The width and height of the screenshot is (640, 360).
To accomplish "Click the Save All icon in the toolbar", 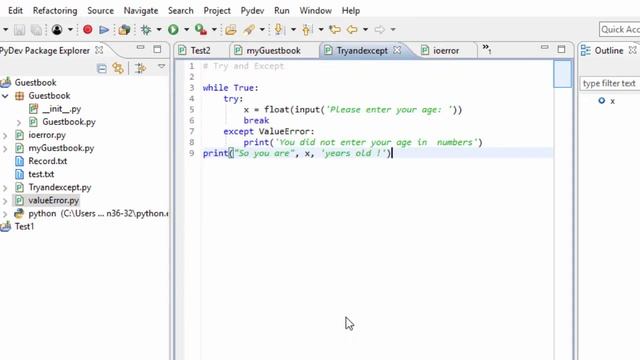I will tap(36, 30).
